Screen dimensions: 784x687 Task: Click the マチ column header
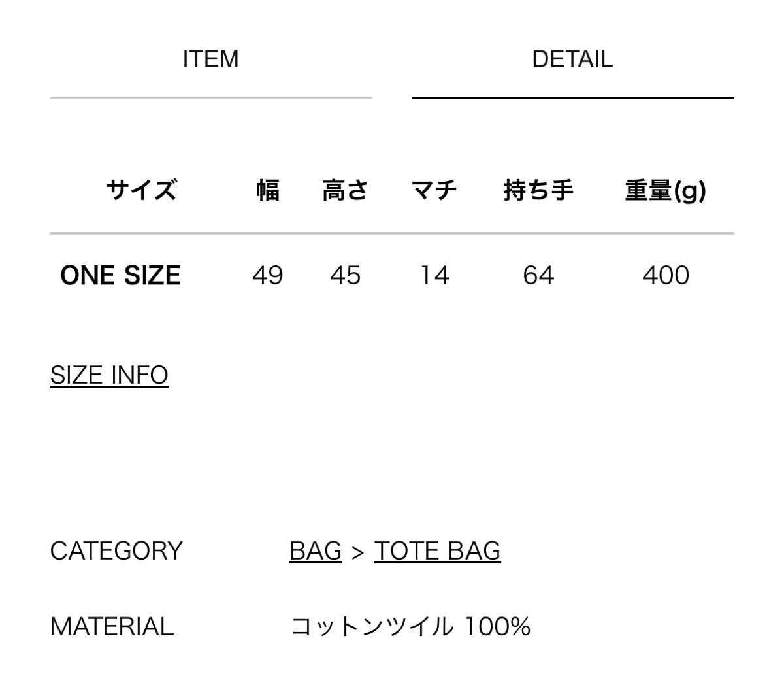[x=434, y=190]
